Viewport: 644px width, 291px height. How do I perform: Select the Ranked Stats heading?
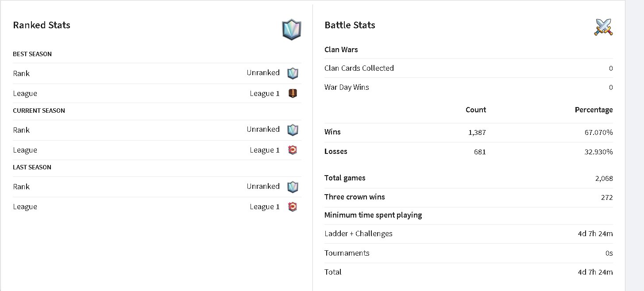(x=42, y=25)
